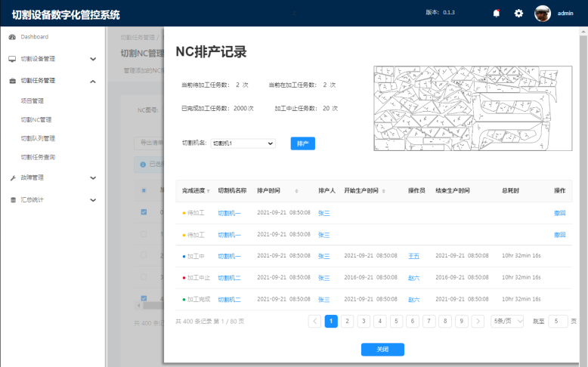588x367 pixels.
Task: Click the 共 400 条记录 pagination summary
Action: coord(209,321)
